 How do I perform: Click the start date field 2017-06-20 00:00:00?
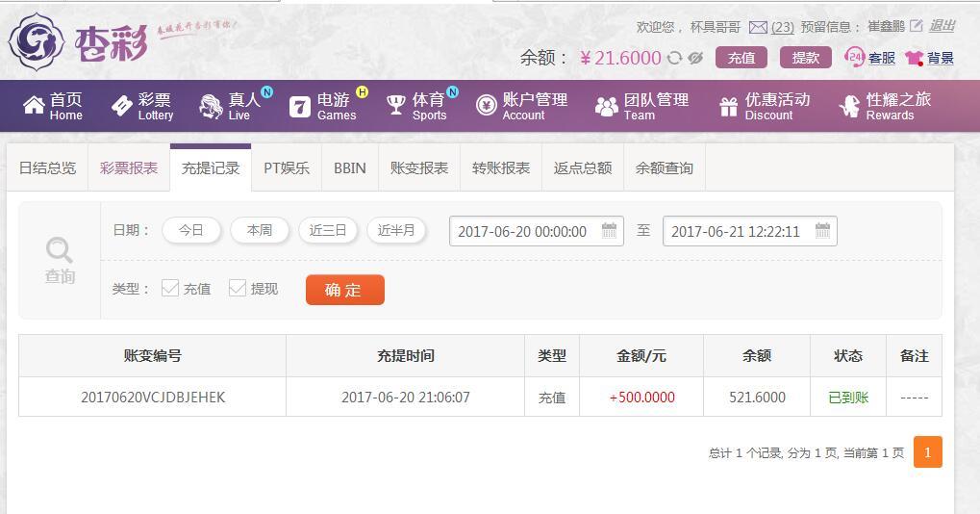point(537,231)
